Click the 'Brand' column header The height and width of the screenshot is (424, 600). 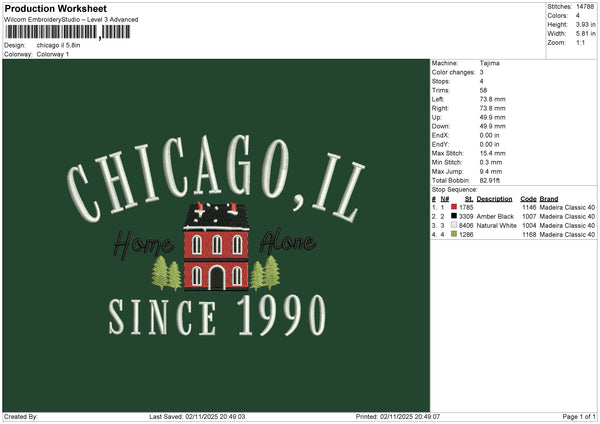(549, 199)
